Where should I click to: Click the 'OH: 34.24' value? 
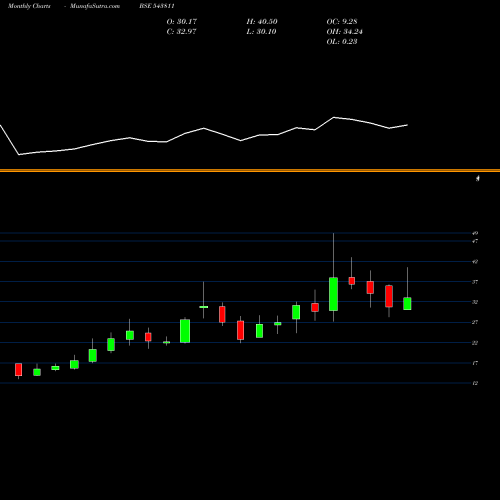pos(344,31)
